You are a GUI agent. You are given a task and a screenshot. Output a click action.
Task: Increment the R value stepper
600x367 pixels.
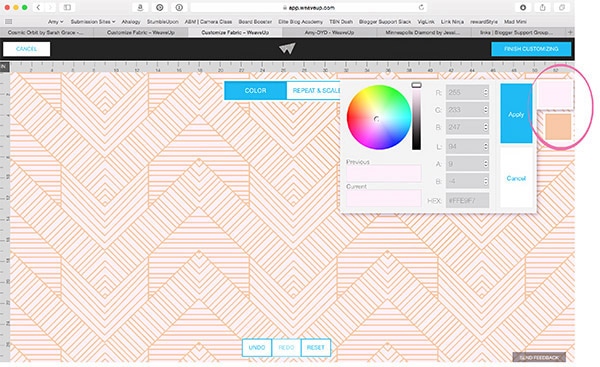486,90
